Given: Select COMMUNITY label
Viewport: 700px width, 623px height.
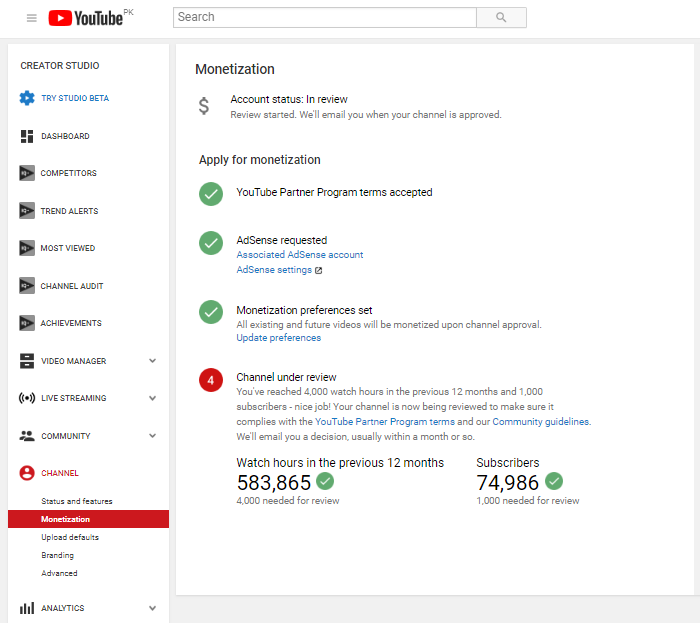Looking at the screenshot, I should 66,436.
